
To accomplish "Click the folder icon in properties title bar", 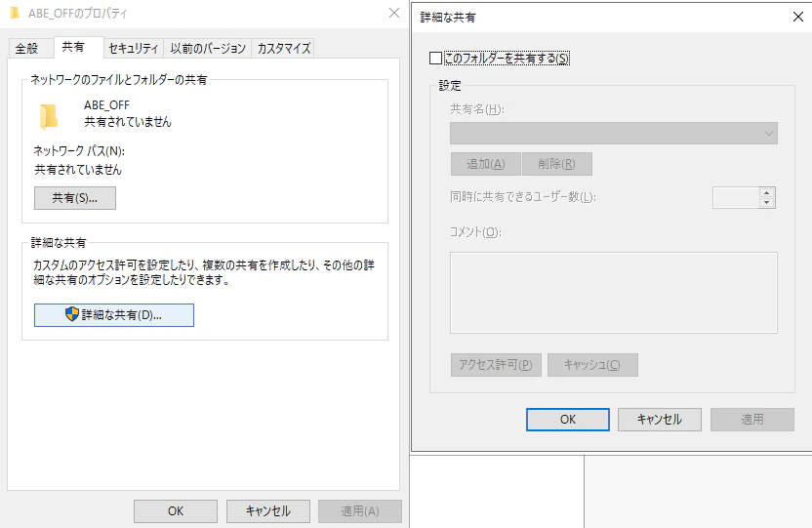I will (x=15, y=13).
